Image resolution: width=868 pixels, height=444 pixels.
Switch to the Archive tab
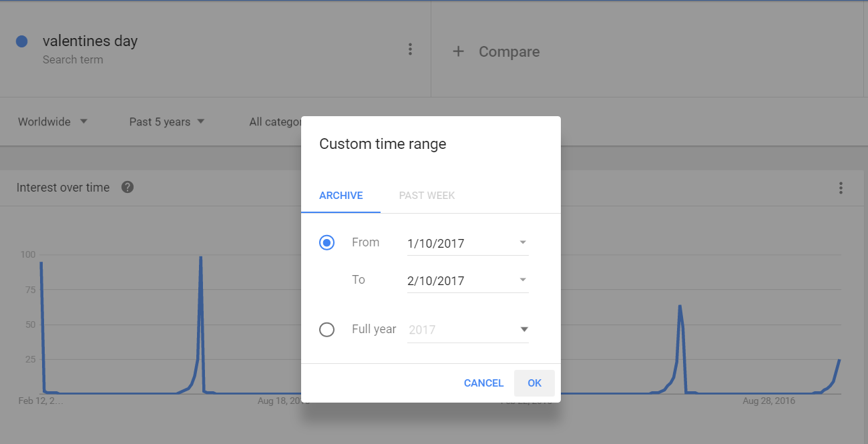pyautogui.click(x=341, y=196)
